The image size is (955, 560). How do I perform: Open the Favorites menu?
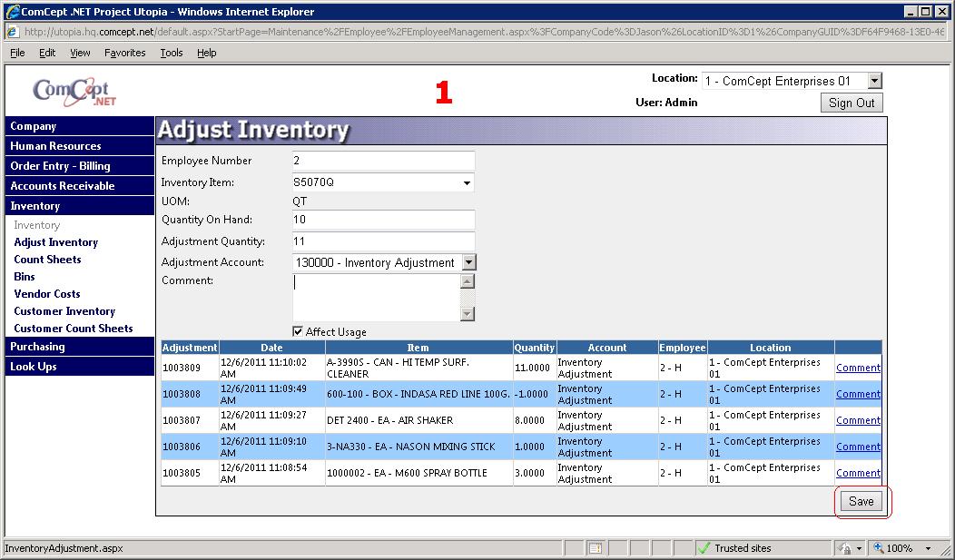click(x=124, y=53)
